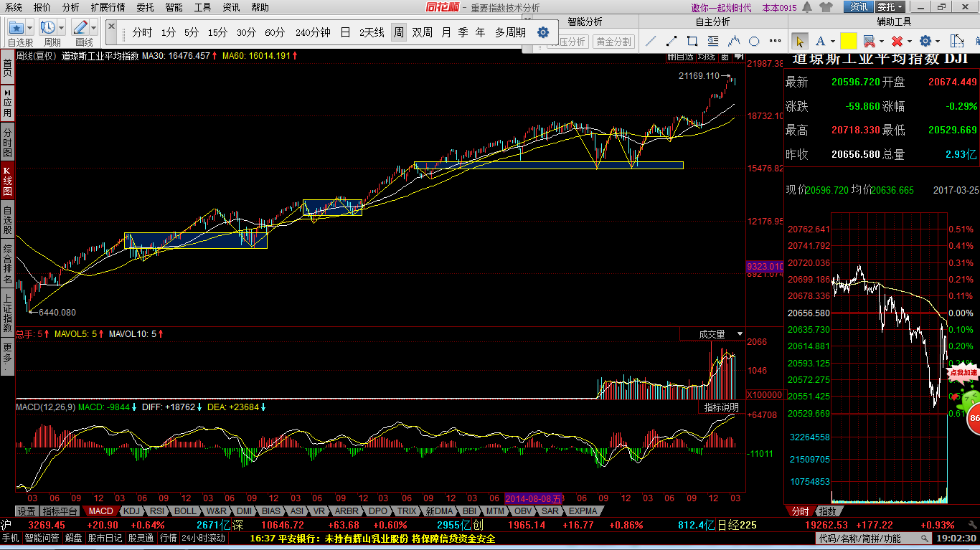The height and width of the screenshot is (550, 980).
Task: Click the 周期 clock icon
Action: coord(48,28)
